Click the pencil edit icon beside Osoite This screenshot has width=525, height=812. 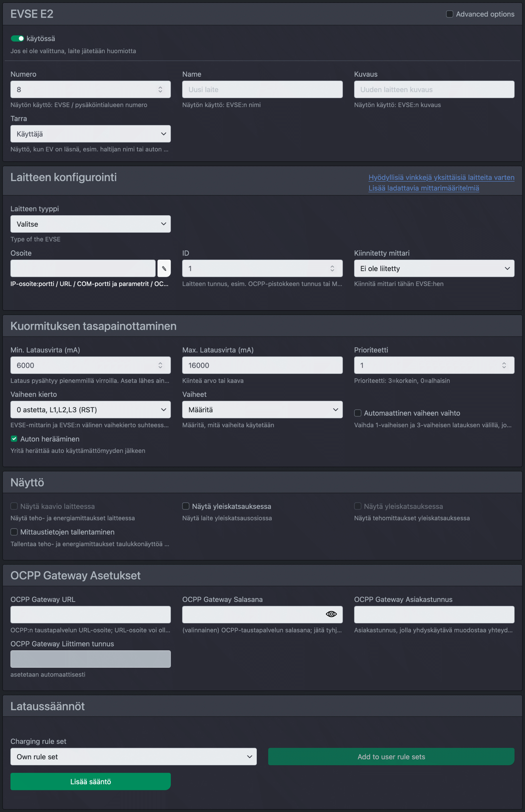[164, 268]
